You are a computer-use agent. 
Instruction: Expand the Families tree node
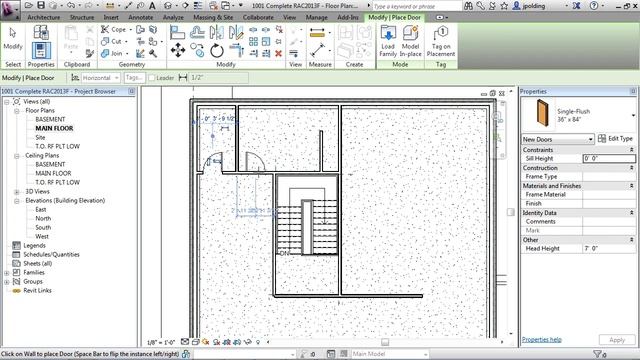click(7, 273)
